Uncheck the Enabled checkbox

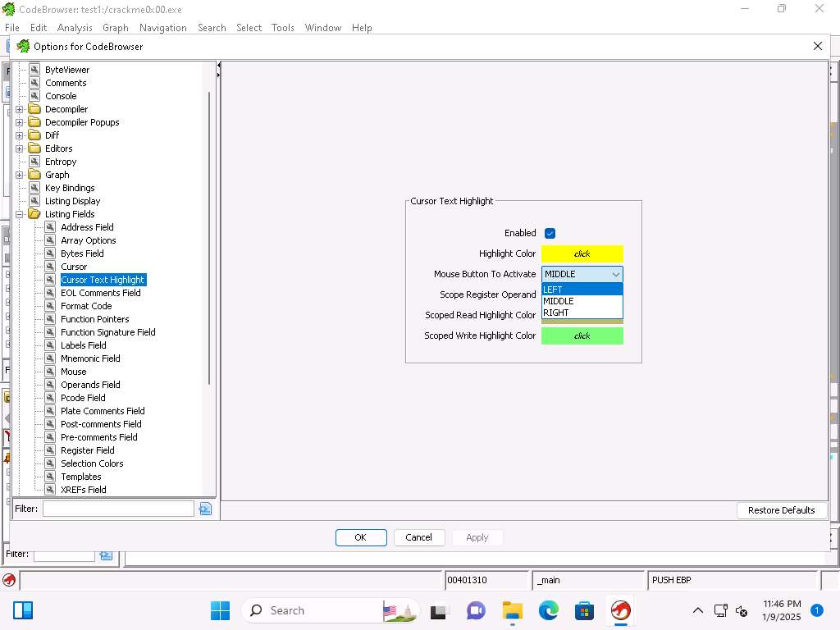pos(550,234)
